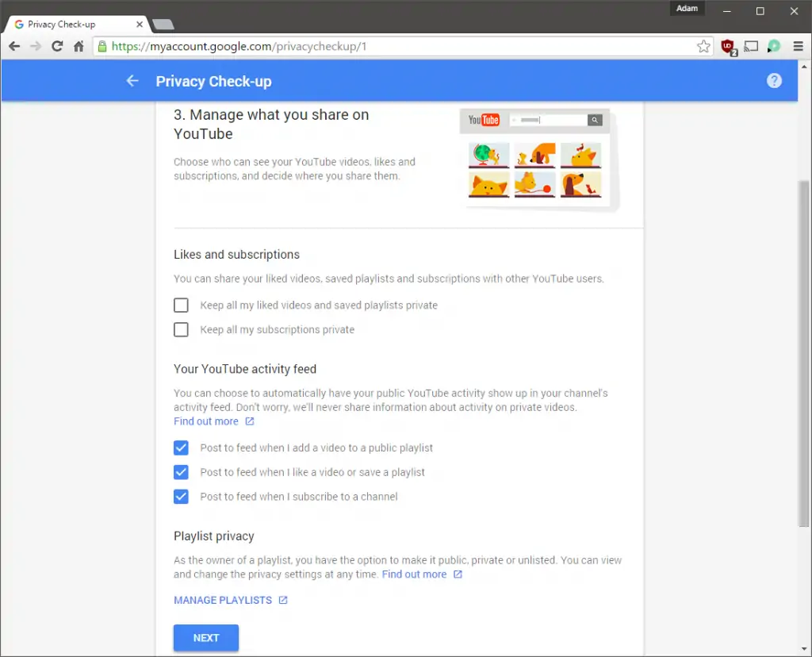This screenshot has width=812, height=657.
Task: Bookmark this page with the star icon
Action: [703, 47]
